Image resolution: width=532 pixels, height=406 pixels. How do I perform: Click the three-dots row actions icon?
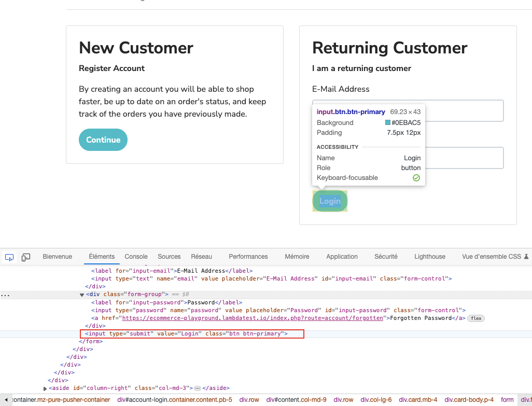(x=5, y=295)
